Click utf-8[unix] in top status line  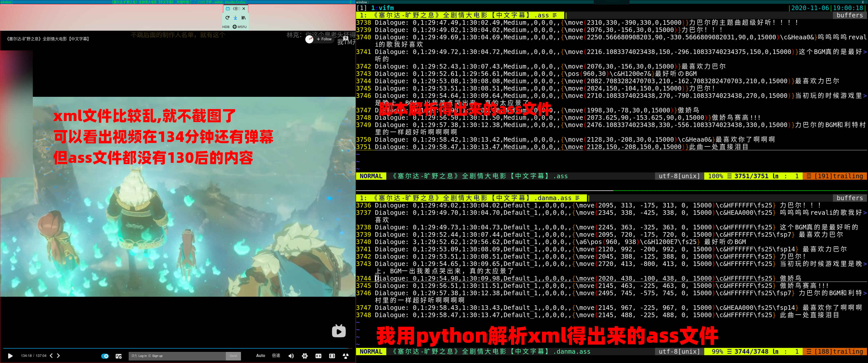click(x=679, y=176)
